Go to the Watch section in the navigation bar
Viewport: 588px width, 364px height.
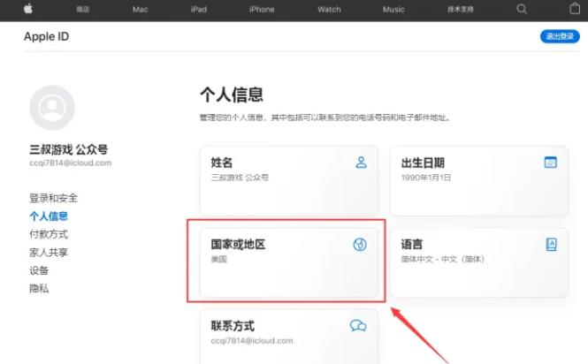[329, 9]
